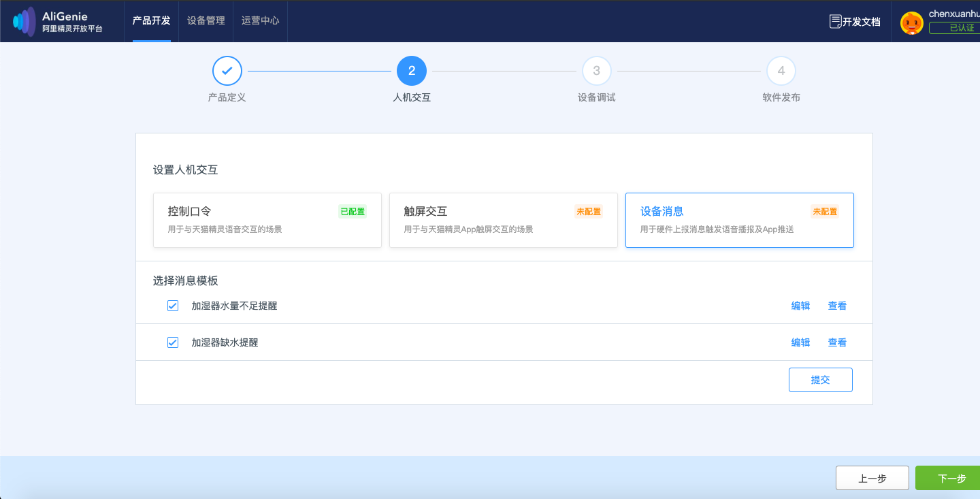Click the 提交 submit button
Viewport: 980px width, 499px height.
pos(821,380)
